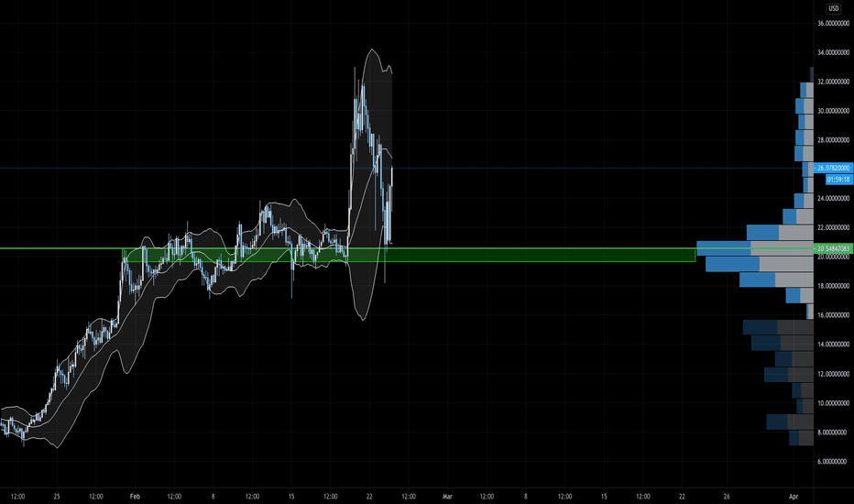
Task: Click the 25 date label on time axis
Action: click(57, 497)
